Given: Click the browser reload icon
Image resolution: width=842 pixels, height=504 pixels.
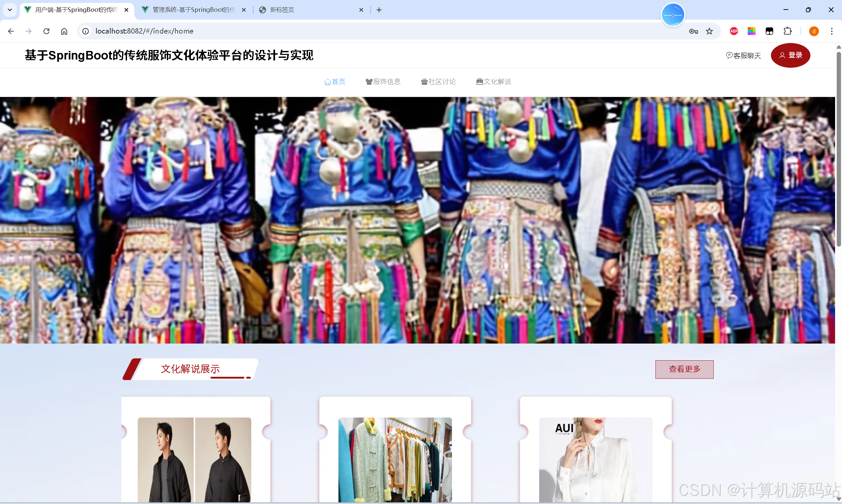Looking at the screenshot, I should click(46, 31).
